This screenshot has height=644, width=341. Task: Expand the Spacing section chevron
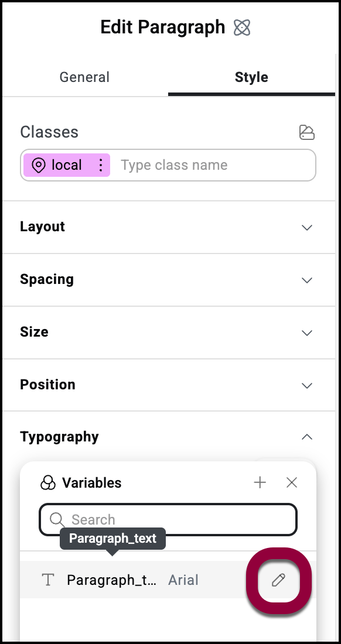click(x=307, y=280)
